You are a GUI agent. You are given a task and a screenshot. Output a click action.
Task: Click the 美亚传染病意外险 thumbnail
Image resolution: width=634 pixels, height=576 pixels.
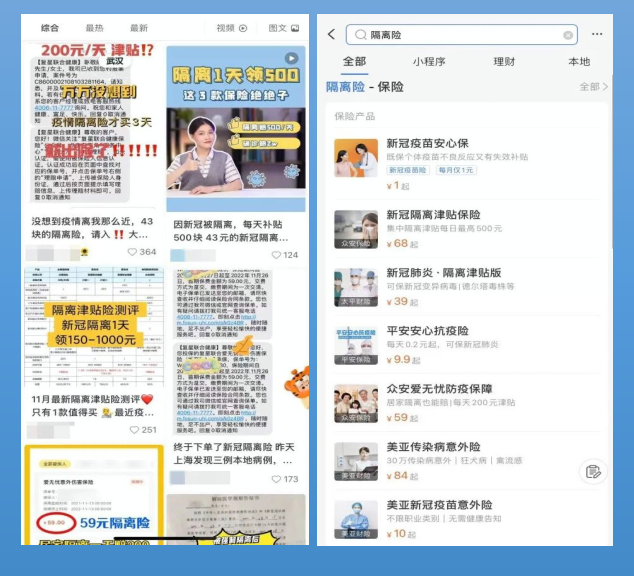click(x=356, y=462)
